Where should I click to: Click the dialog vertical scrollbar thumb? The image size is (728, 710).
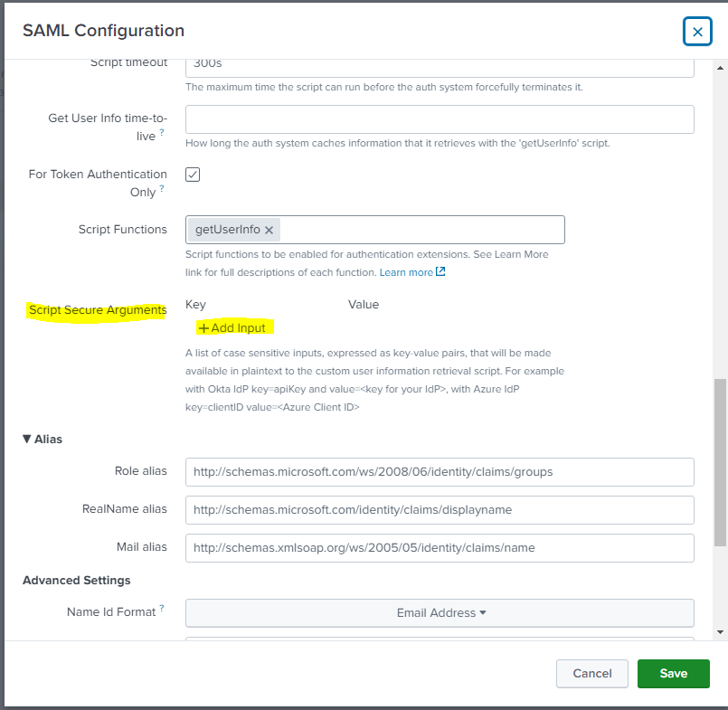point(720,461)
